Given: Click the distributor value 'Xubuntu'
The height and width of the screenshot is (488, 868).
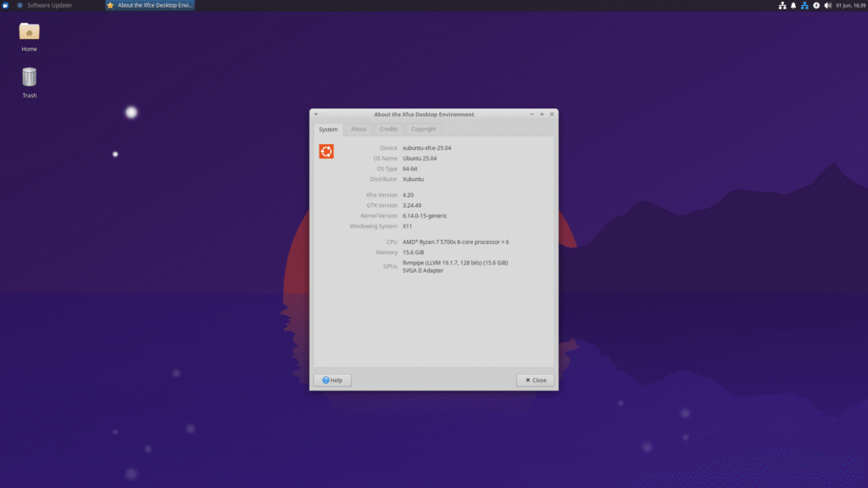Looking at the screenshot, I should pyautogui.click(x=413, y=180).
